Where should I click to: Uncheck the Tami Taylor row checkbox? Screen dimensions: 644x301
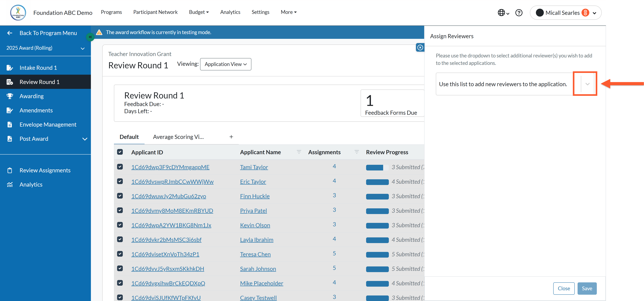120,167
